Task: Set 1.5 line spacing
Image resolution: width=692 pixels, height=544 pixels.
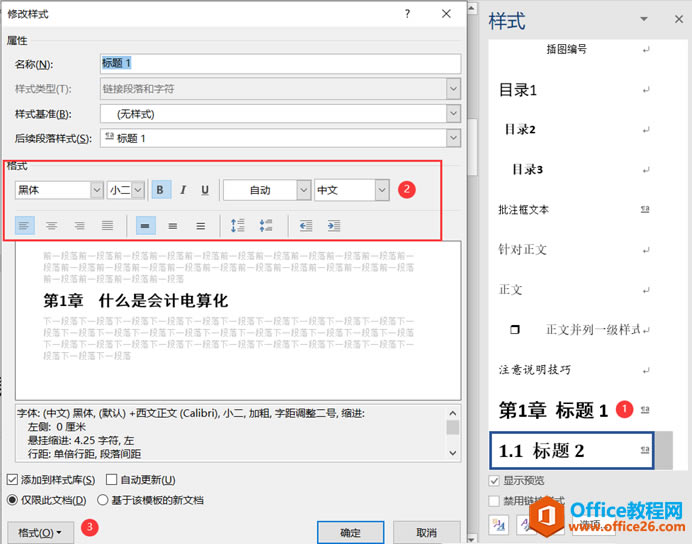Action: tap(173, 226)
